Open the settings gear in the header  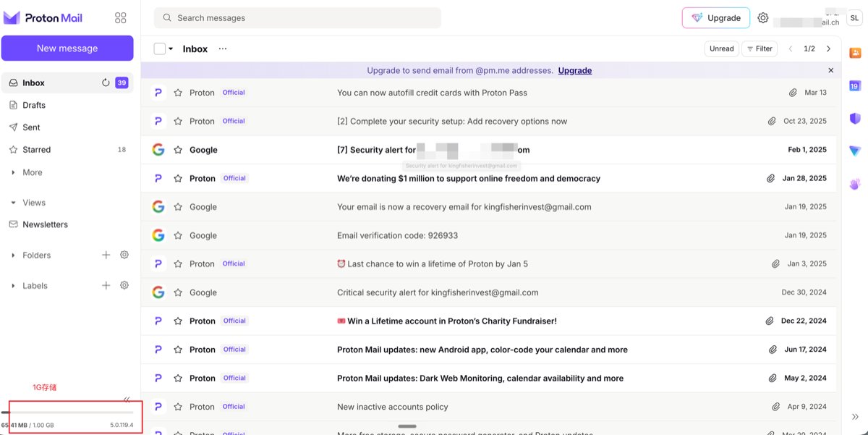pyautogui.click(x=763, y=18)
